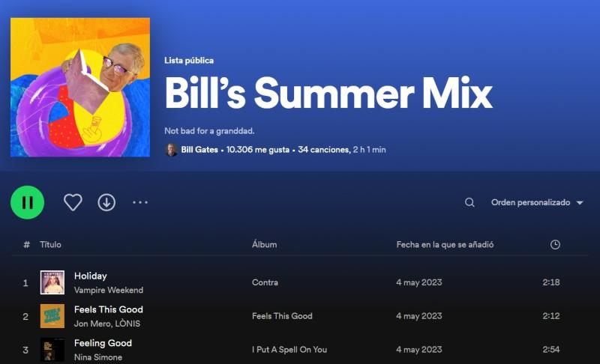Click the Holiday track album thumbnail

tap(52, 282)
